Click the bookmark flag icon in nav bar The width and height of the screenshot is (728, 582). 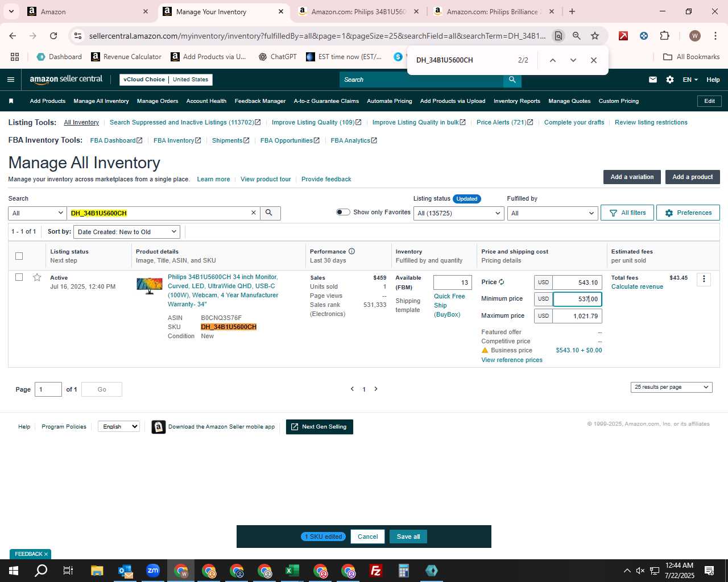[11, 101]
